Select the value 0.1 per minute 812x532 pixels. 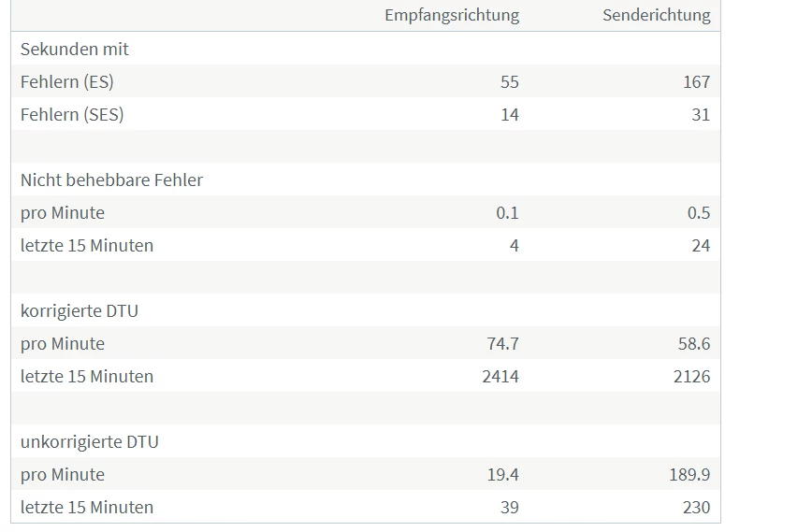pos(507,212)
